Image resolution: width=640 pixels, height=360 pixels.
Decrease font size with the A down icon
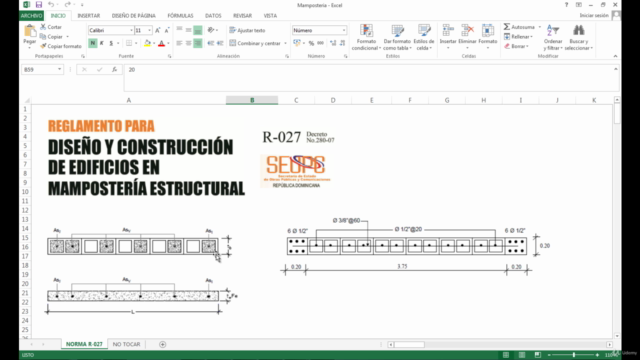pos(167,31)
